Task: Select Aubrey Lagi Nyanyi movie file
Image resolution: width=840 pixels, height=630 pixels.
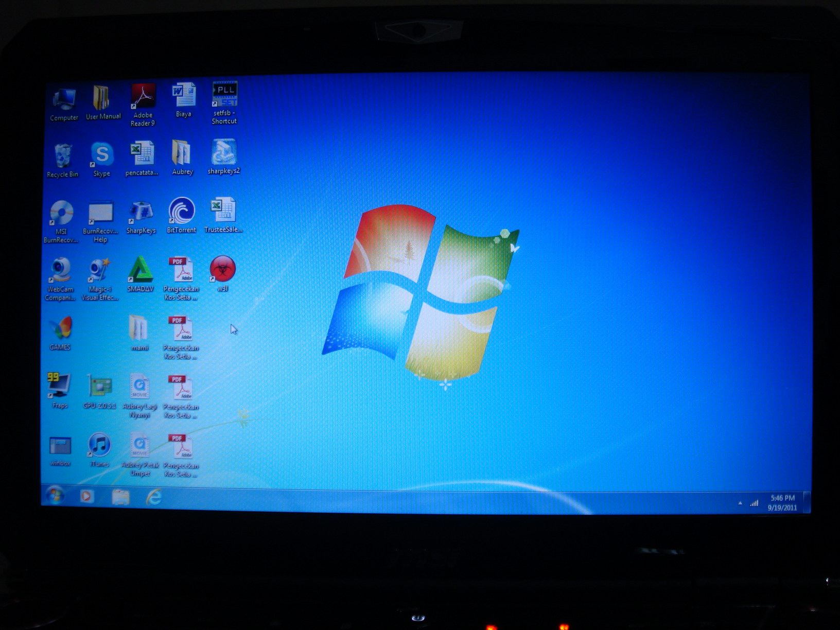Action: (139, 396)
